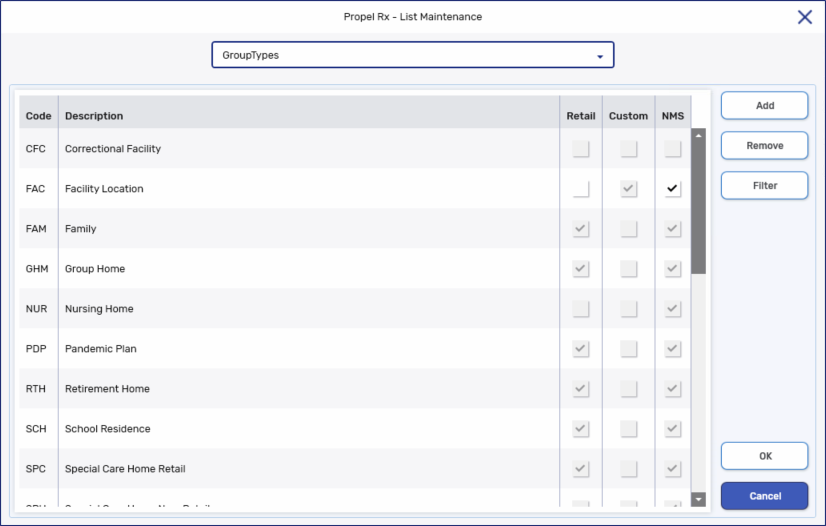Toggle Retail checkbox for Correctional Facility
Screen dimensions: 826x526
coord(581,148)
